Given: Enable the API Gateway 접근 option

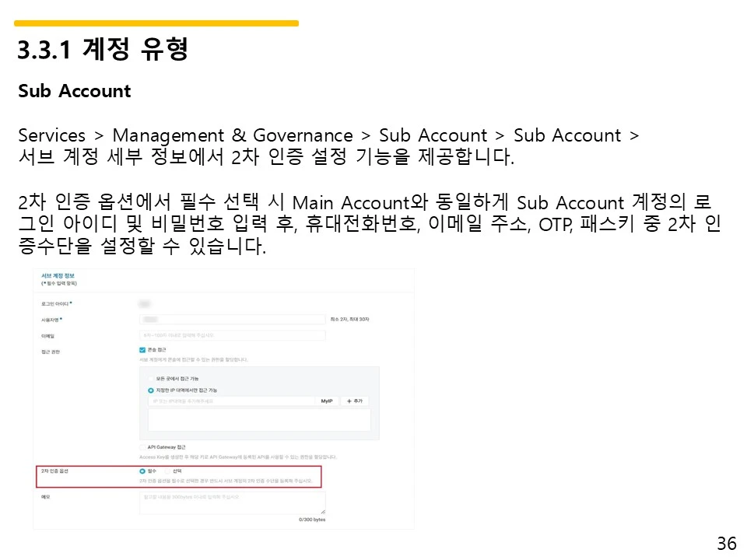Looking at the screenshot, I should point(142,446).
